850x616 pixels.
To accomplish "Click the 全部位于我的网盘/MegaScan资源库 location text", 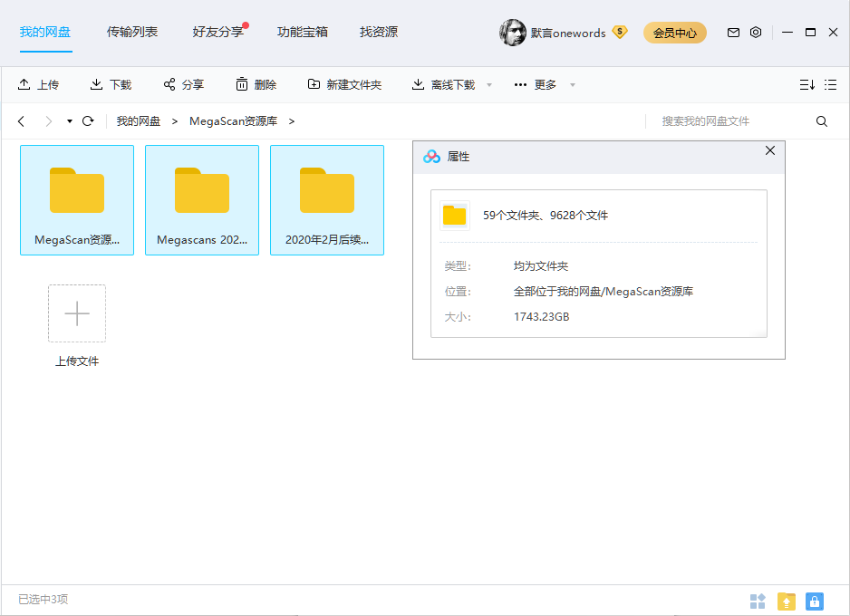I will pos(604,292).
